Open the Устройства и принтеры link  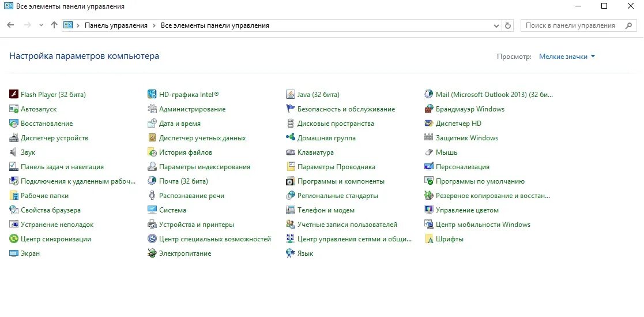197,225
